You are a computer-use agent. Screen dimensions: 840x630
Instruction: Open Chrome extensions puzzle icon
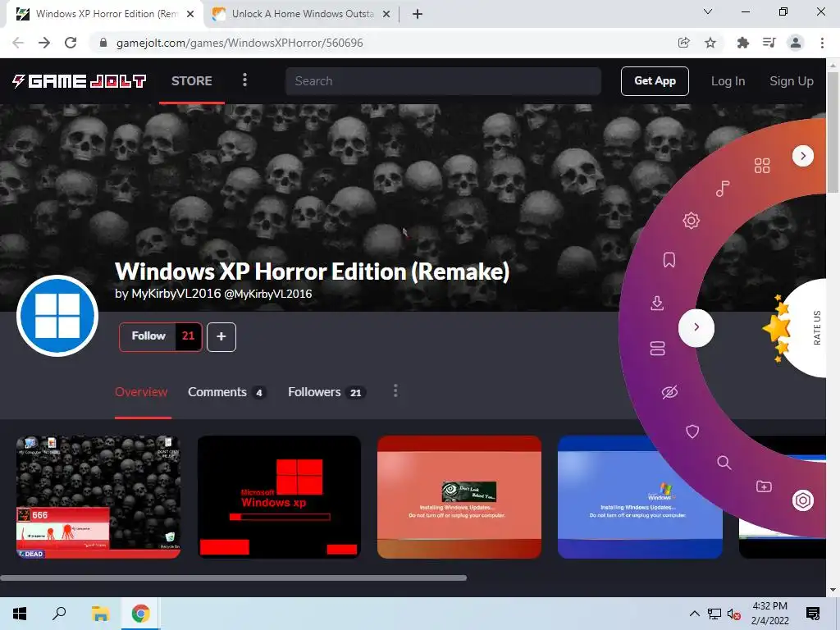coord(743,43)
